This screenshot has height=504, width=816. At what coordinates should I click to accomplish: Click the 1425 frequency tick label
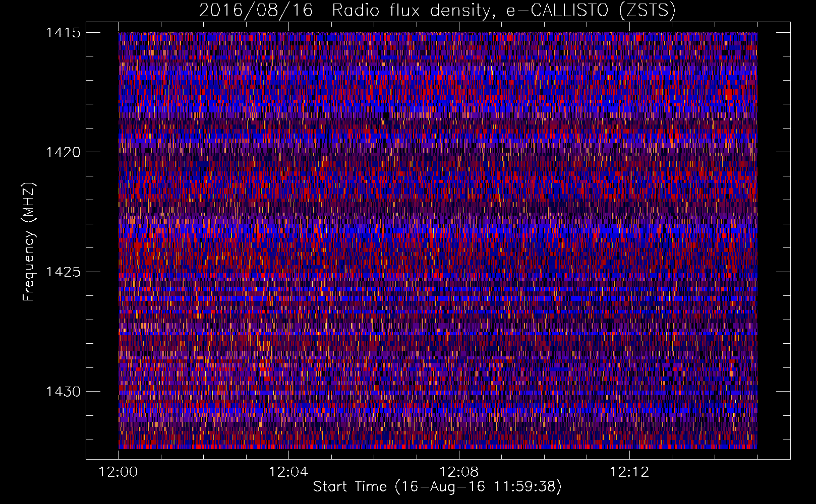click(63, 272)
